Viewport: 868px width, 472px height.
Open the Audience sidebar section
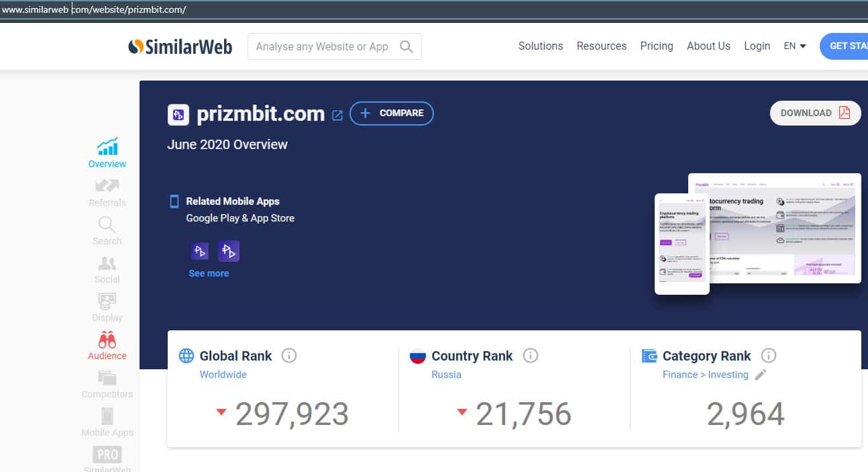107,346
